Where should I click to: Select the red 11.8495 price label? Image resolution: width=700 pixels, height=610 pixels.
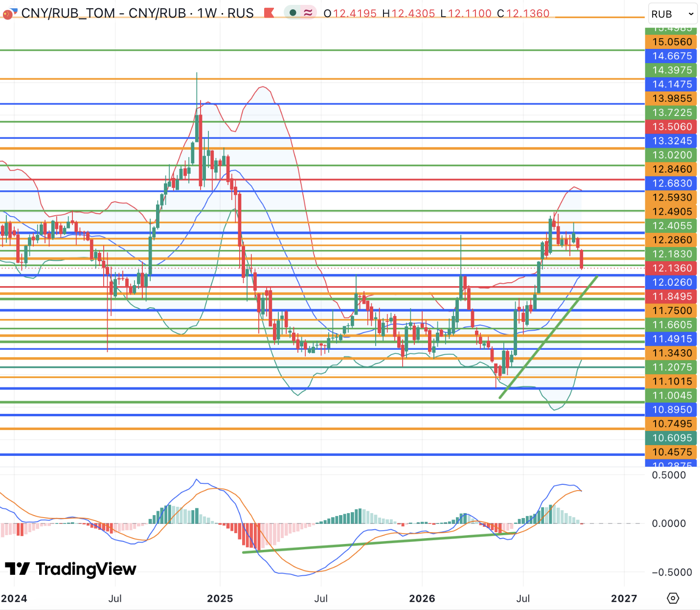pyautogui.click(x=672, y=297)
